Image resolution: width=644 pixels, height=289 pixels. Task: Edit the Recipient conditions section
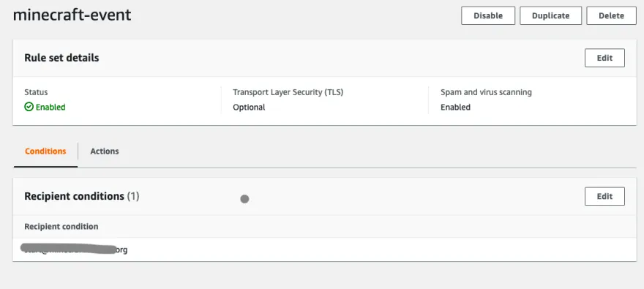pyautogui.click(x=604, y=196)
